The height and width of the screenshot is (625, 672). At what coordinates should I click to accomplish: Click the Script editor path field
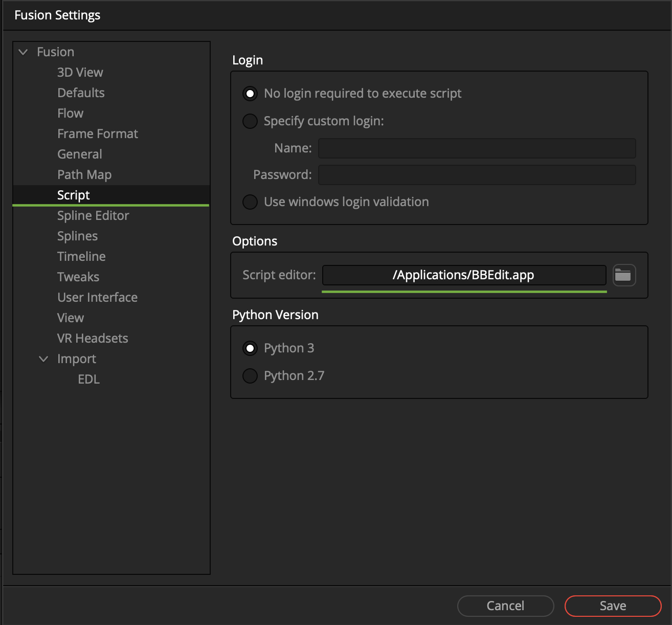click(x=464, y=275)
